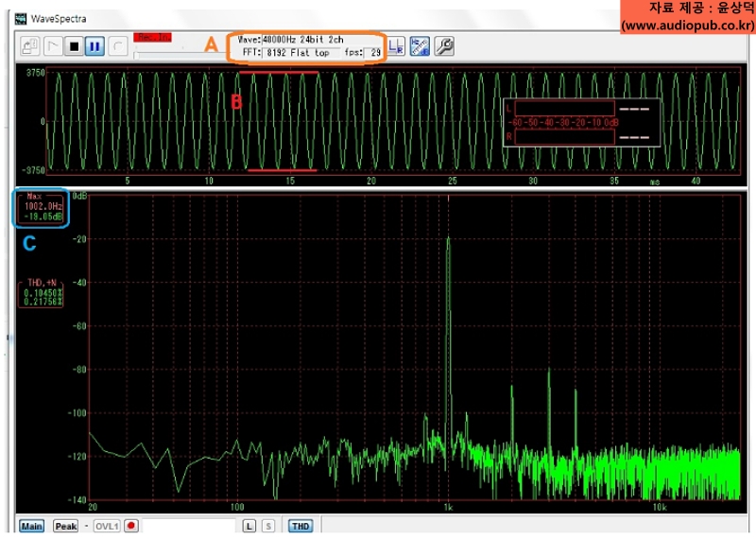Screen dimensions: 756x539
Task: Click the ms unit label on waveform time axis
Action: (655, 182)
